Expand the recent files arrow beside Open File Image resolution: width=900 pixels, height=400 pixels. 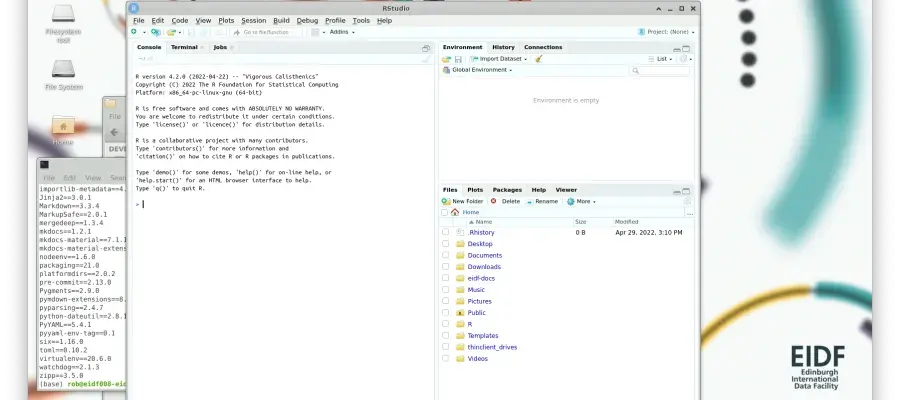(180, 33)
